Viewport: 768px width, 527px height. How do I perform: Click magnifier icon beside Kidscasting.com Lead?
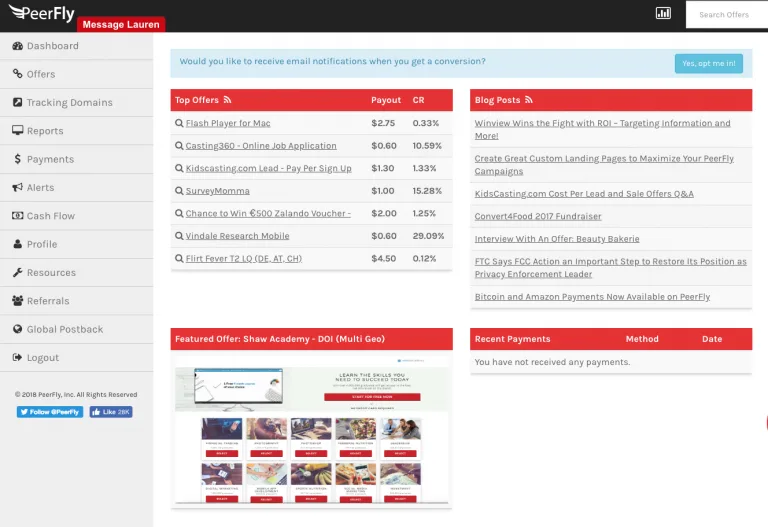pos(179,168)
